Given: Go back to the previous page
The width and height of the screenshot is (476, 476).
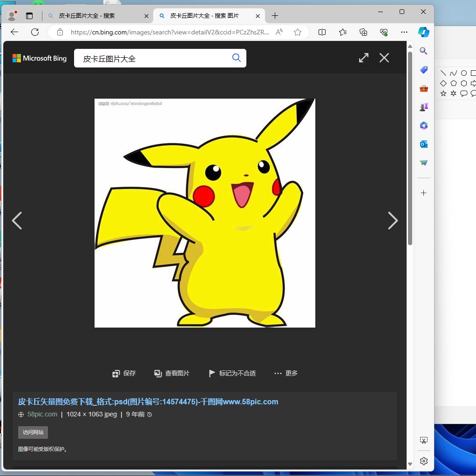Looking at the screenshot, I should pos(14,32).
